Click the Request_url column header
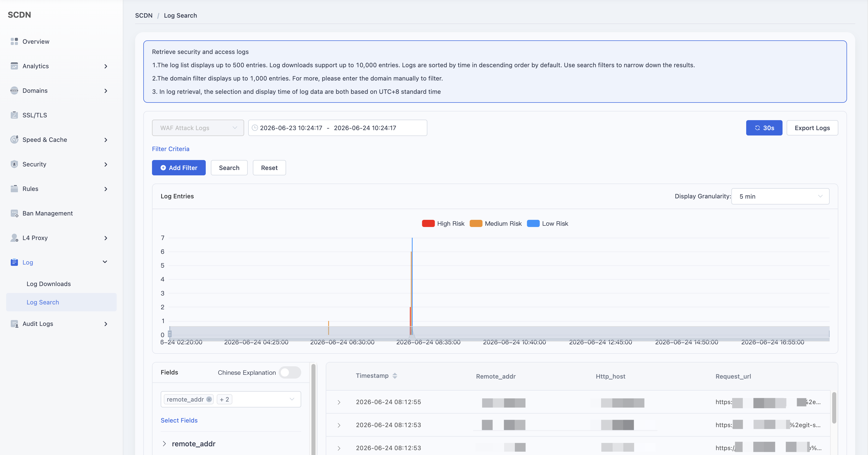 [x=733, y=376]
